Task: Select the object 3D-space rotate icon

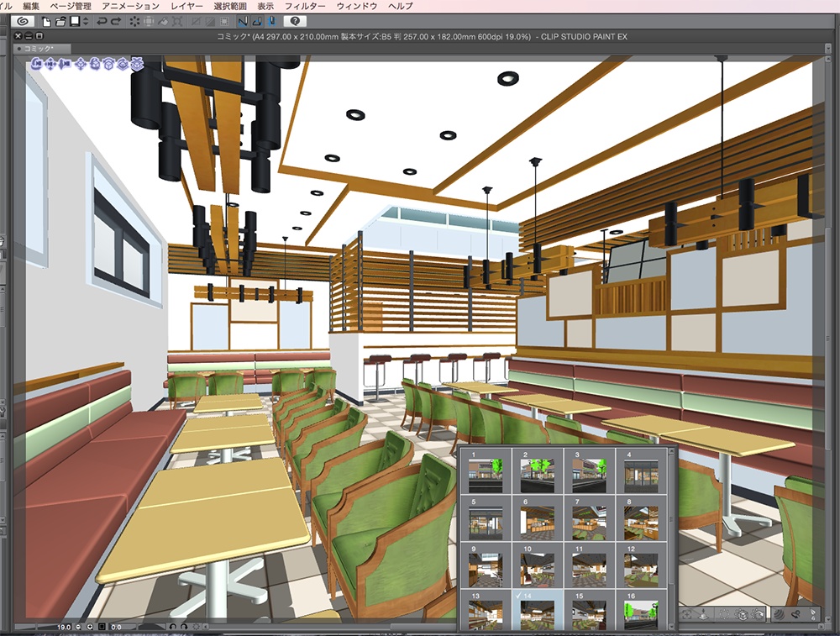Action: point(123,65)
